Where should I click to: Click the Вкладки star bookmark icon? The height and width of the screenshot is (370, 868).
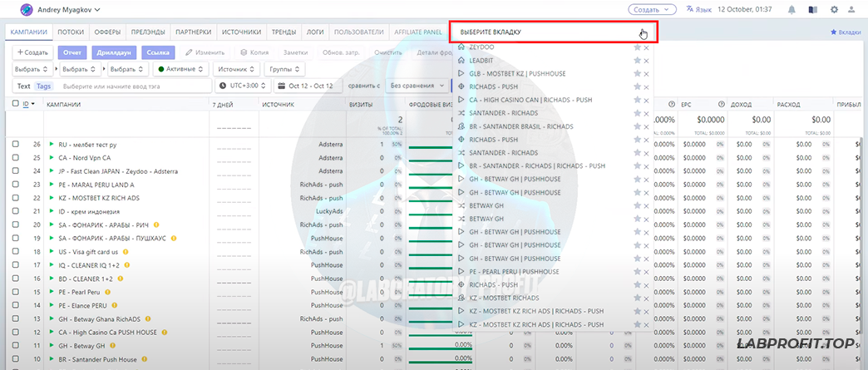click(x=834, y=32)
